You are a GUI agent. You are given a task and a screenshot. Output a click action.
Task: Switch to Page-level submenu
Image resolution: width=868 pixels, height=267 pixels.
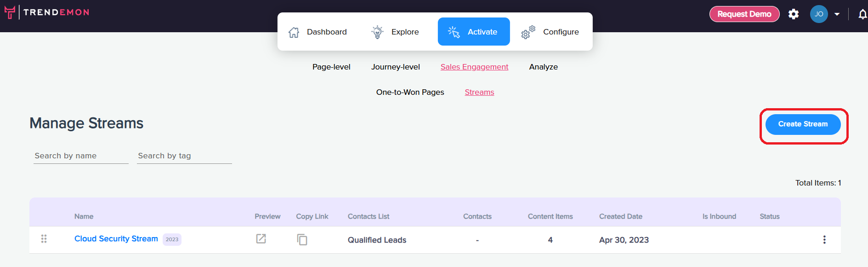pos(331,67)
